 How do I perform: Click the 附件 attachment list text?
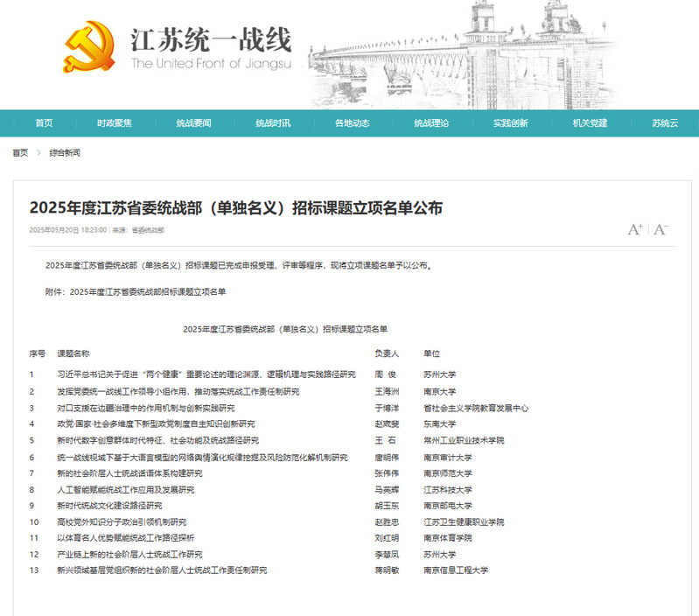[x=135, y=291]
